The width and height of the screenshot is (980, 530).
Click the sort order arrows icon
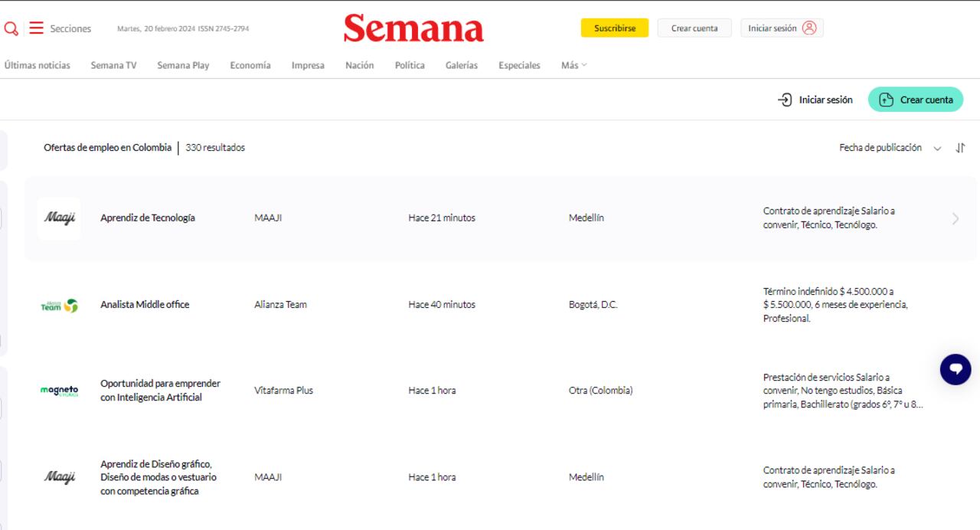pyautogui.click(x=960, y=148)
